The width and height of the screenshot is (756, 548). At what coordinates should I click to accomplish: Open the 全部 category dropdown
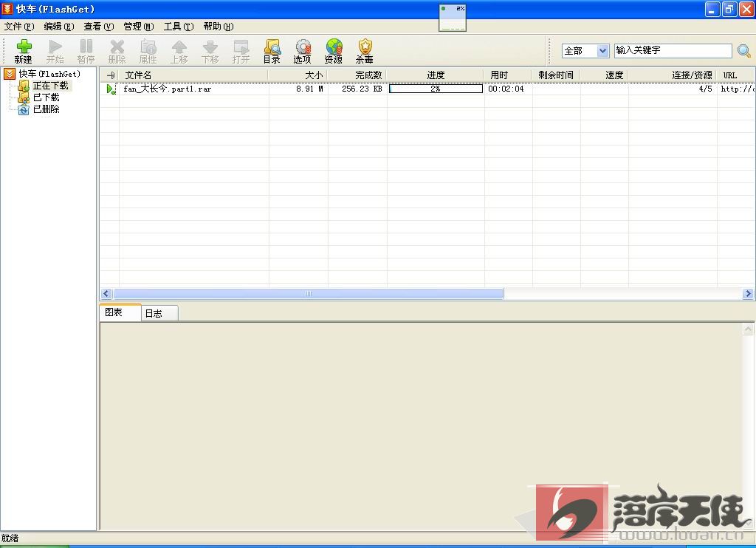585,51
